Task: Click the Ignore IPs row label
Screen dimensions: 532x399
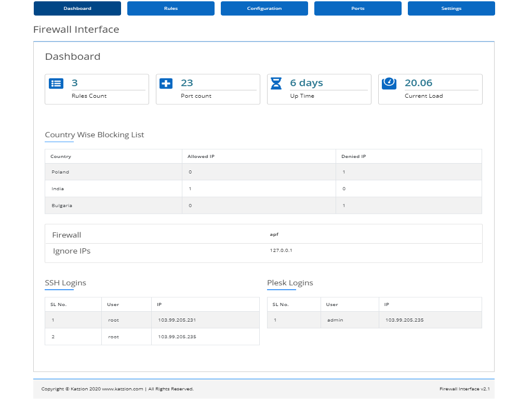Action: 72,251
